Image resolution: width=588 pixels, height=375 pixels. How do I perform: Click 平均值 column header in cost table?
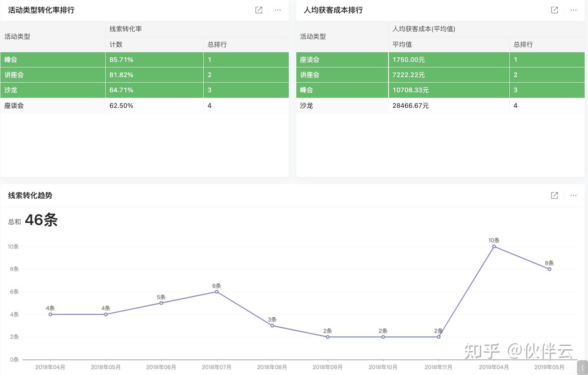tap(402, 44)
